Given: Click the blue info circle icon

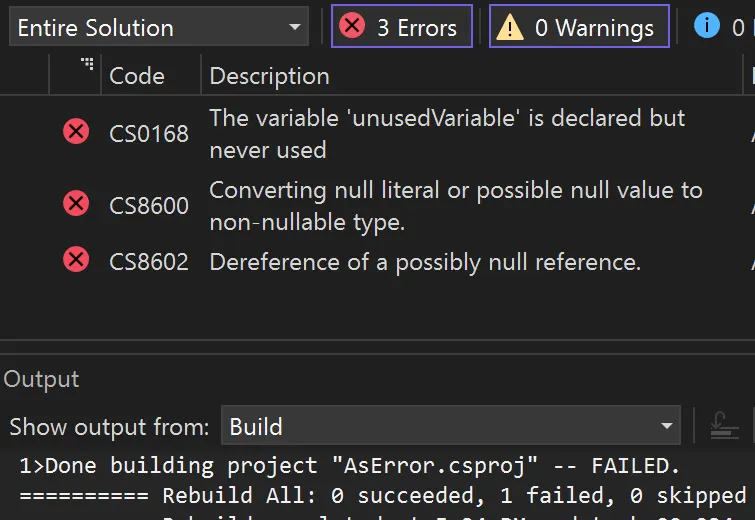Looking at the screenshot, I should tap(706, 25).
